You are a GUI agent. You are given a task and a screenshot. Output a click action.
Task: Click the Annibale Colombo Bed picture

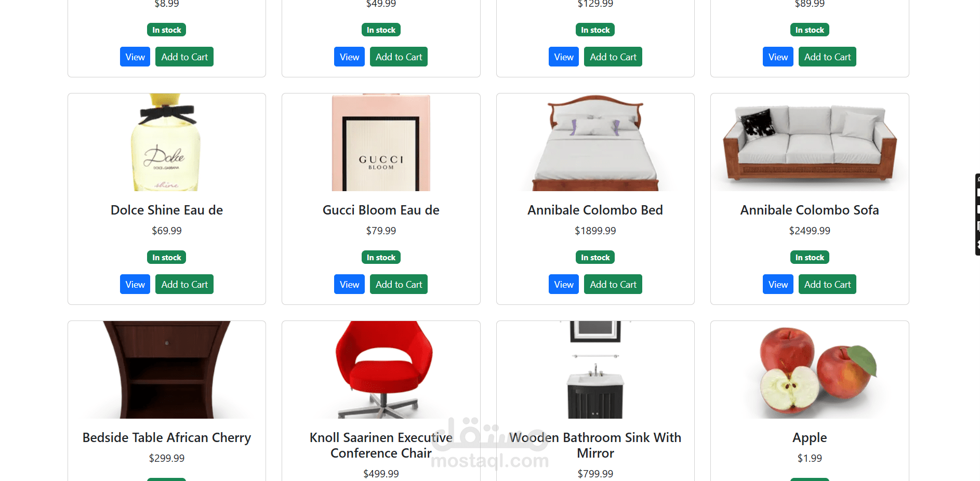(x=595, y=142)
